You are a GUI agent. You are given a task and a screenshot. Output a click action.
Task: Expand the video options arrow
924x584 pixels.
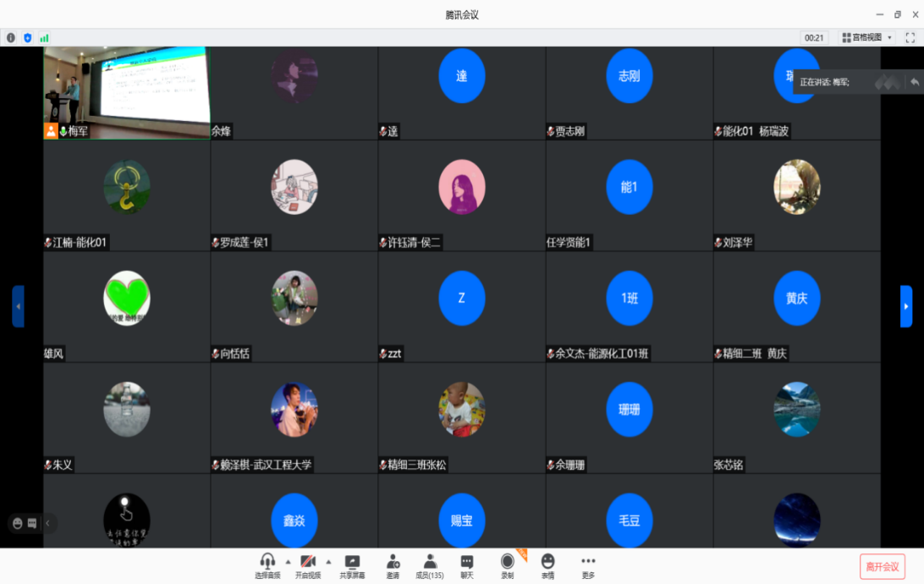pyautogui.click(x=328, y=561)
